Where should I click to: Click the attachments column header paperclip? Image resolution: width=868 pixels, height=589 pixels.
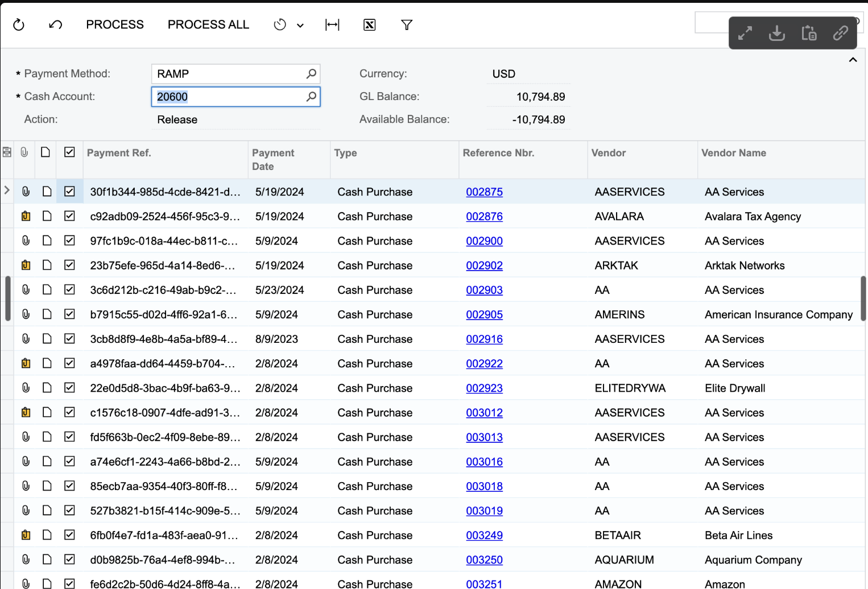pyautogui.click(x=24, y=152)
